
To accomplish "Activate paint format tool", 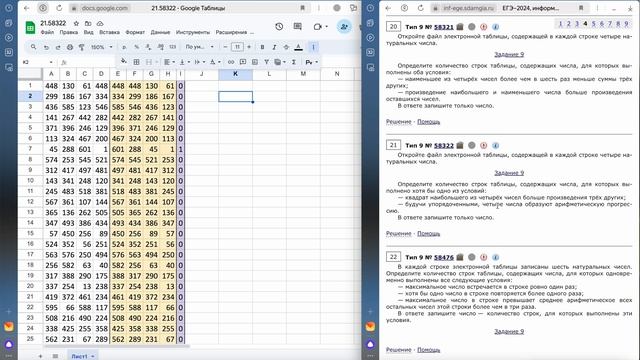I will [x=82, y=47].
